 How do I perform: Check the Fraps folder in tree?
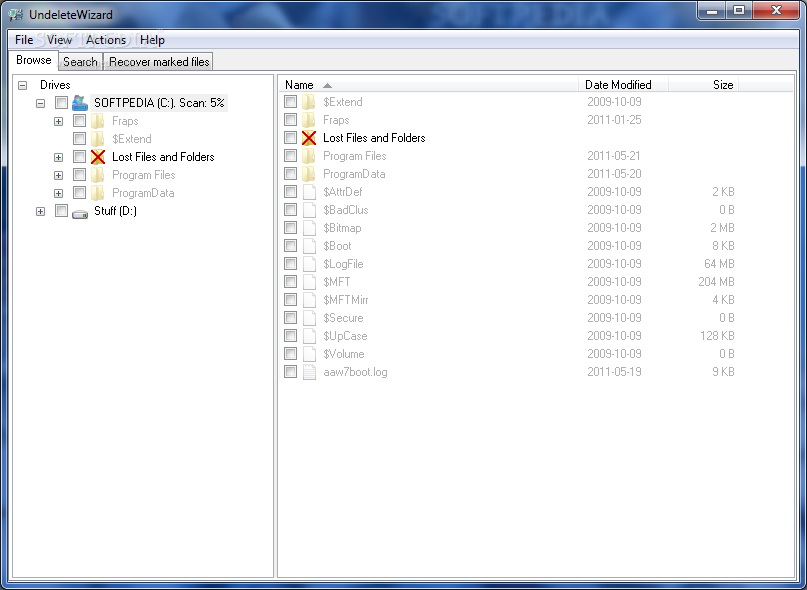pyautogui.click(x=79, y=120)
